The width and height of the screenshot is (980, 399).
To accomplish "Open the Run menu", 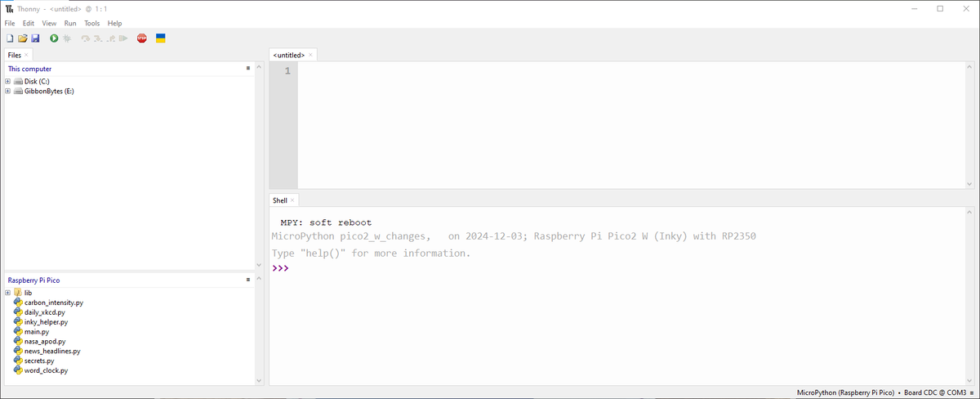I will [70, 23].
